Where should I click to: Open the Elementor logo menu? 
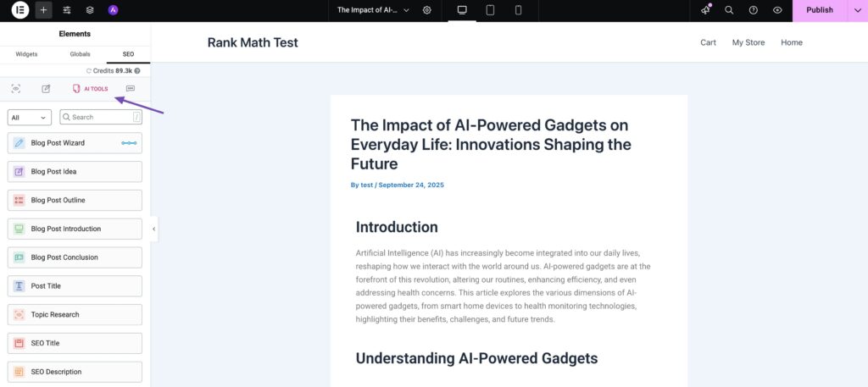pyautogui.click(x=20, y=10)
